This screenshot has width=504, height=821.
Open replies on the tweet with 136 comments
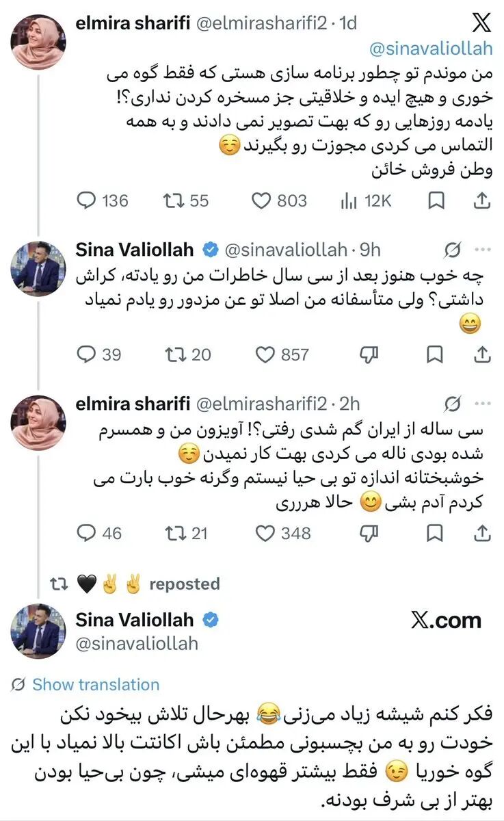click(x=102, y=200)
